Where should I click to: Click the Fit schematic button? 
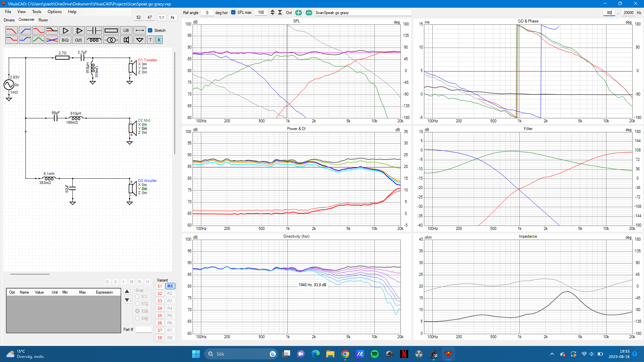coord(172,18)
